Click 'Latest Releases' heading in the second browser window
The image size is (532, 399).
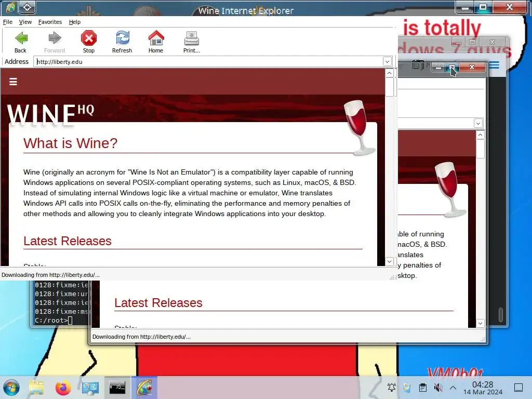(158, 303)
